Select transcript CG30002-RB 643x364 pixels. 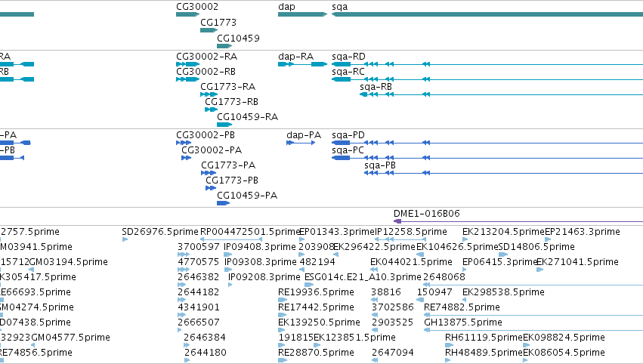pyautogui.click(x=188, y=79)
